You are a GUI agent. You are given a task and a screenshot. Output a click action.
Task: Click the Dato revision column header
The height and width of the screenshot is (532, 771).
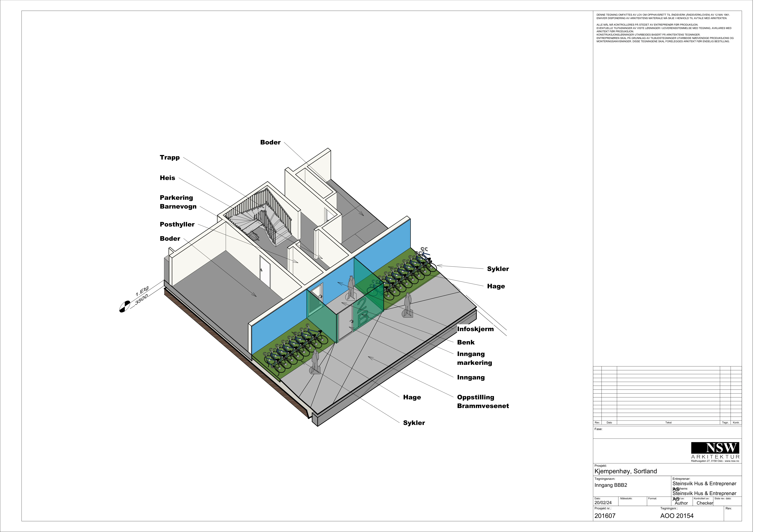pos(609,422)
